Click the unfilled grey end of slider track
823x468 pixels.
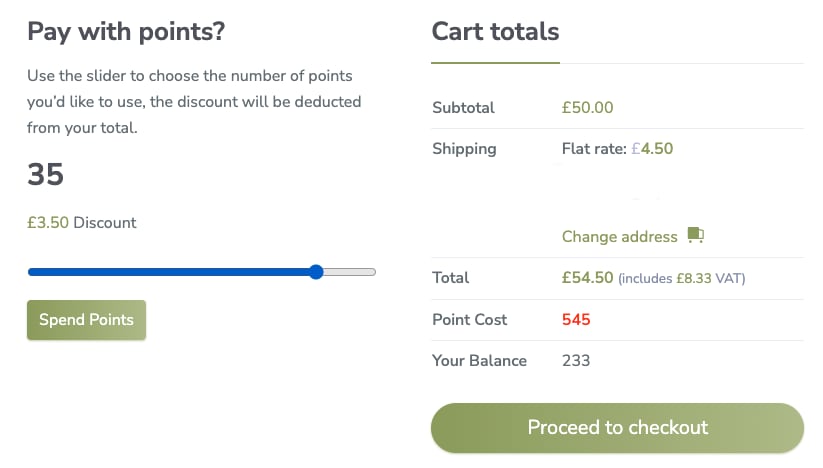coord(350,272)
